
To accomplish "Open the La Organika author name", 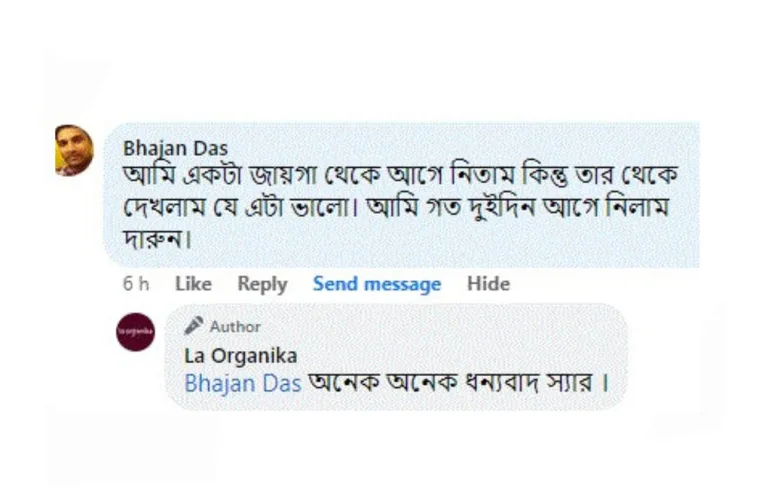I will pos(241,355).
